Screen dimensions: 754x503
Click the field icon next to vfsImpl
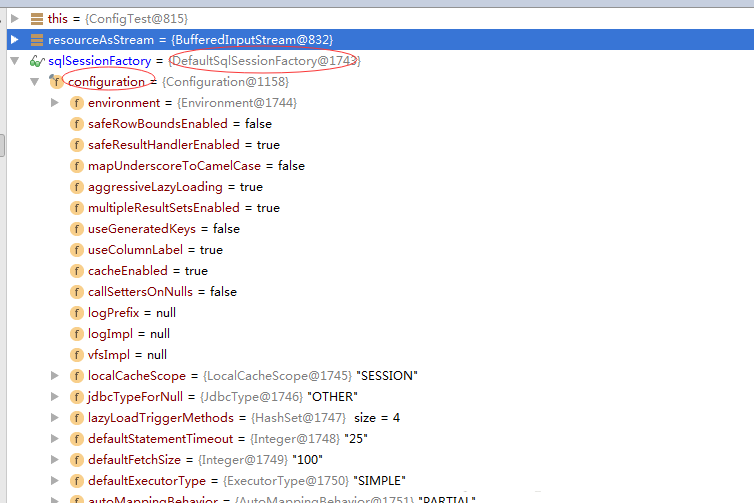tap(76, 355)
